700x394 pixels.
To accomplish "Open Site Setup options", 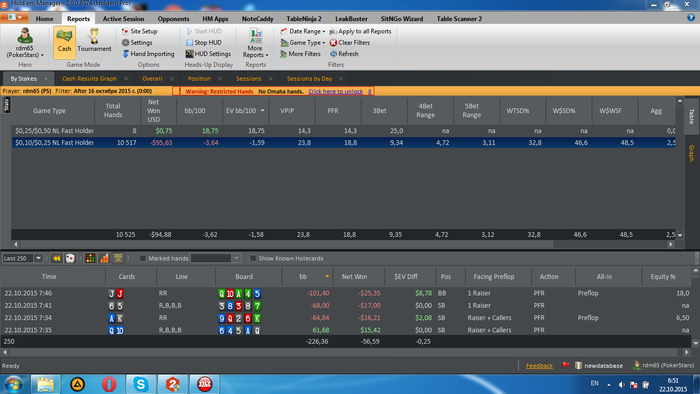I will pyautogui.click(x=139, y=31).
